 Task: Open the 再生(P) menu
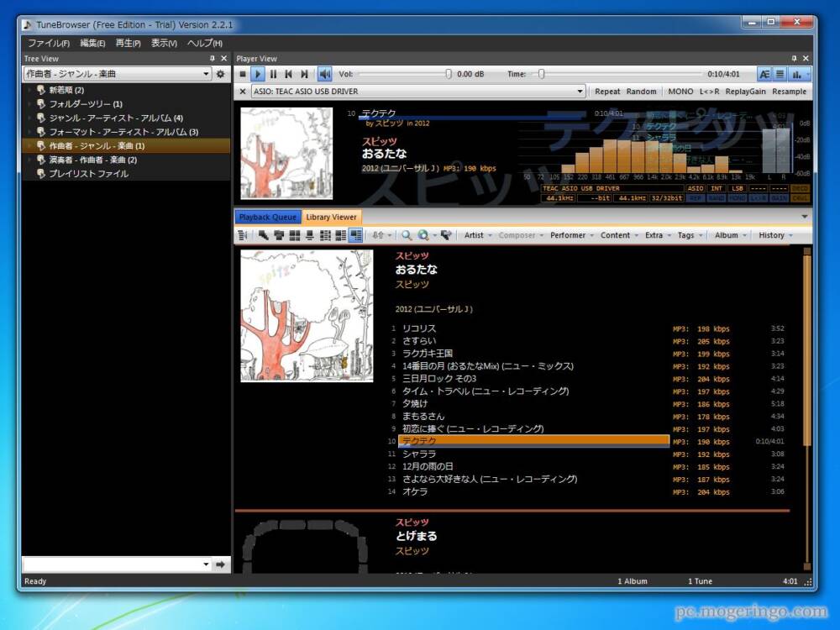pos(128,43)
